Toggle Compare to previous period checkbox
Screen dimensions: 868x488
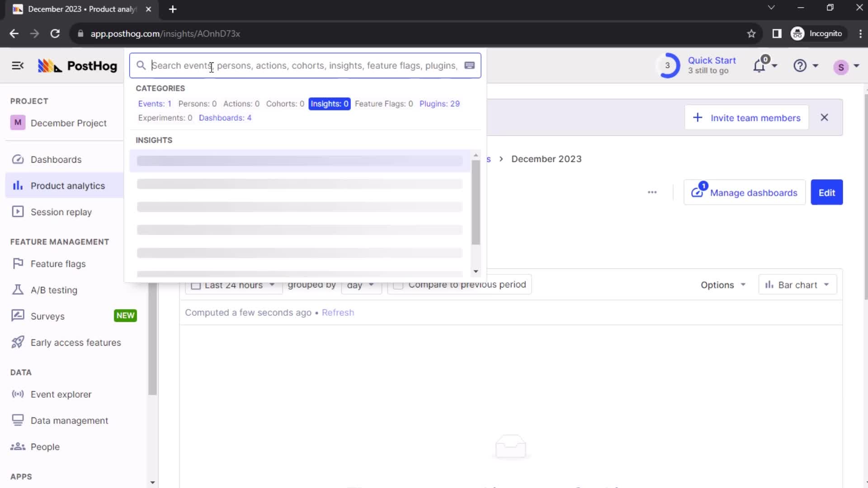(x=398, y=285)
